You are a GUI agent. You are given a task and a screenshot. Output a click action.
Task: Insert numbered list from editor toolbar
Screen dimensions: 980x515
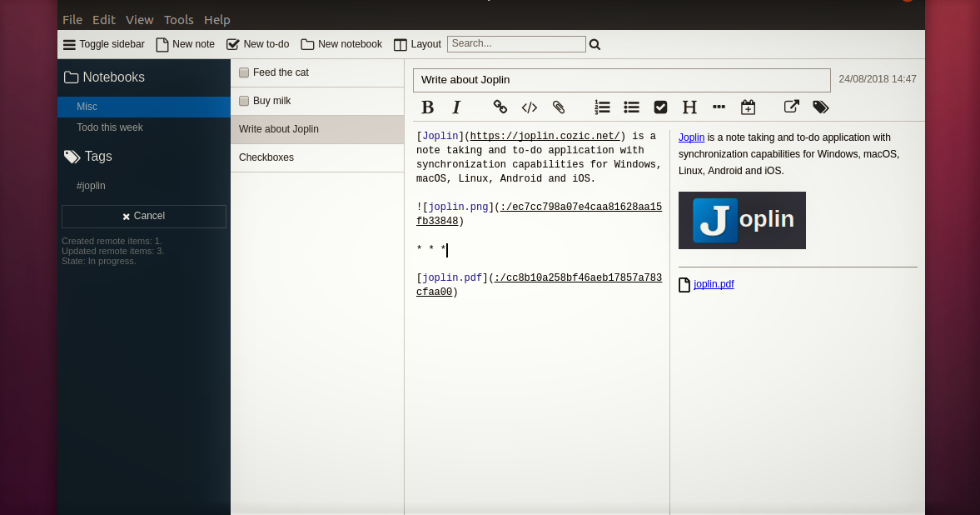coord(602,107)
